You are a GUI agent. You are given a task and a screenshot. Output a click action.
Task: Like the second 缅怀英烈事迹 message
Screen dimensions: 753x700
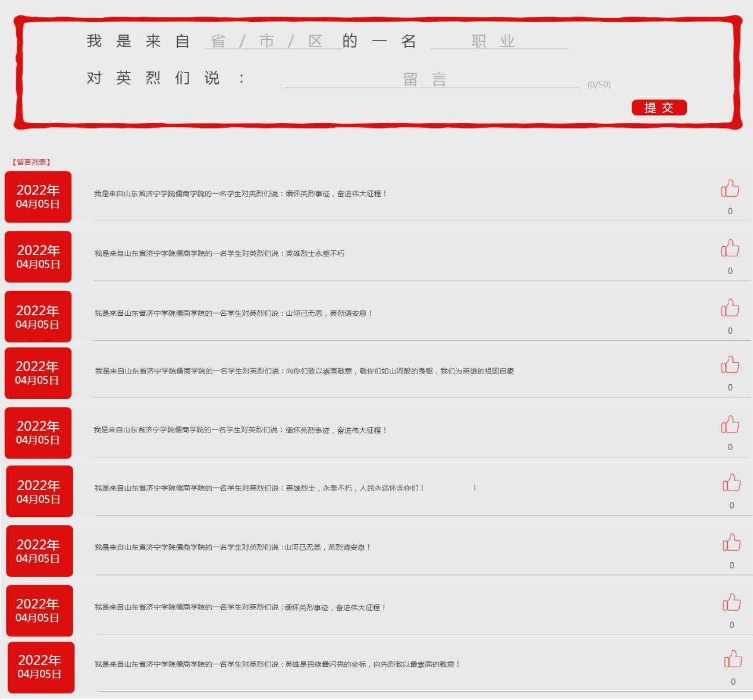(730, 424)
